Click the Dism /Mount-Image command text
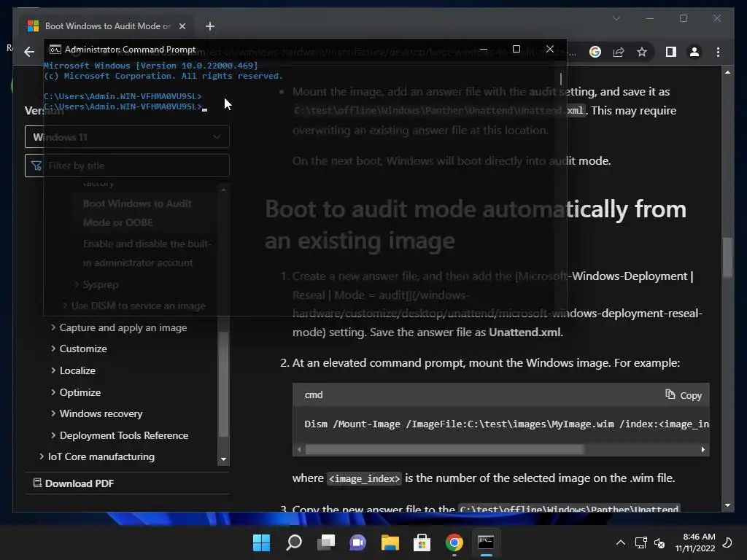The height and width of the screenshot is (560, 747). pos(506,424)
